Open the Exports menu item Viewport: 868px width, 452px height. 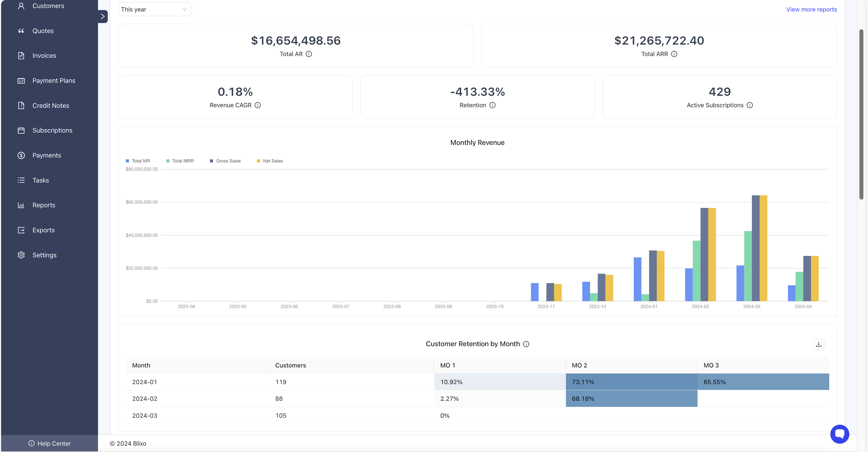coord(44,230)
